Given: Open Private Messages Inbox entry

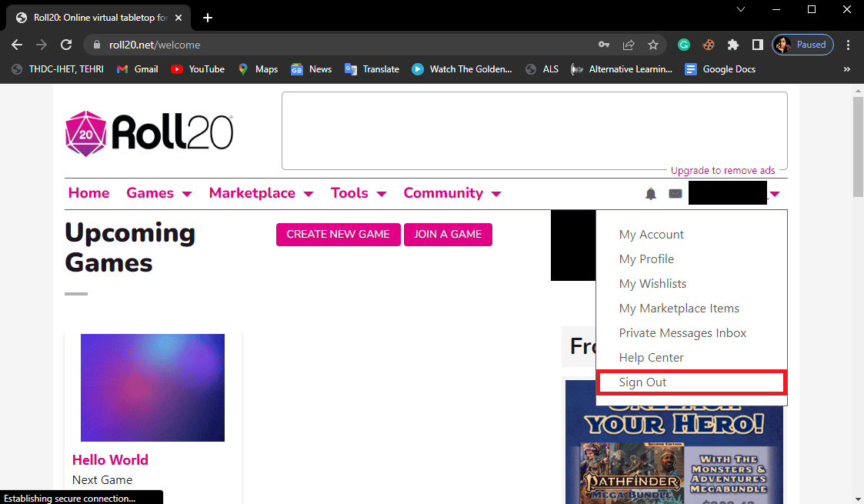Looking at the screenshot, I should (x=682, y=333).
